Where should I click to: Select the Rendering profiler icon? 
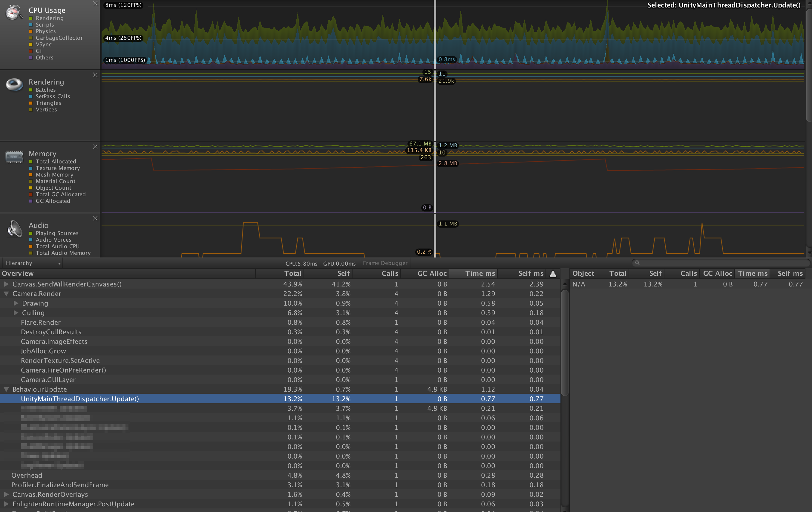click(x=15, y=85)
